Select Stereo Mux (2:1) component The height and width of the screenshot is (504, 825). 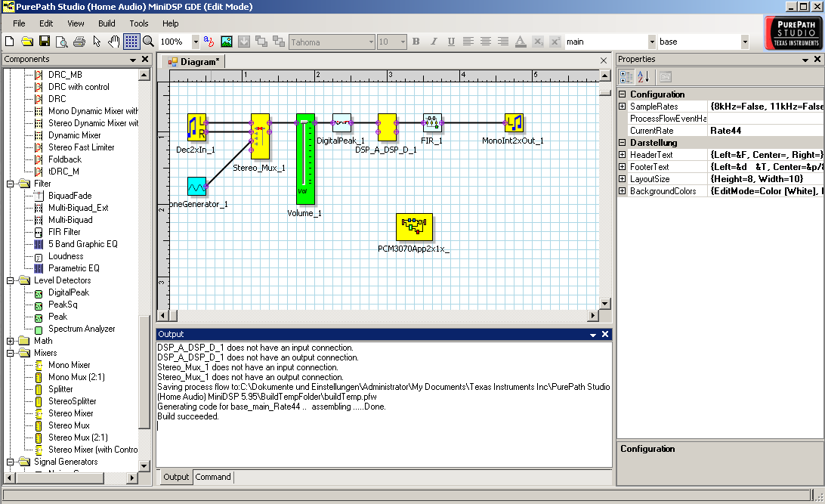tap(78, 438)
